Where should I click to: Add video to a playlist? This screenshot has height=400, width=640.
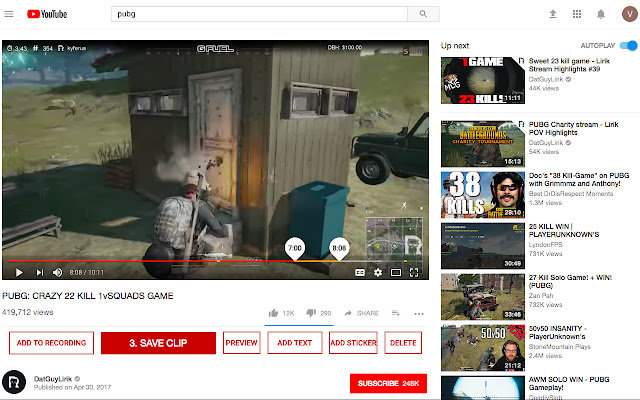(396, 313)
